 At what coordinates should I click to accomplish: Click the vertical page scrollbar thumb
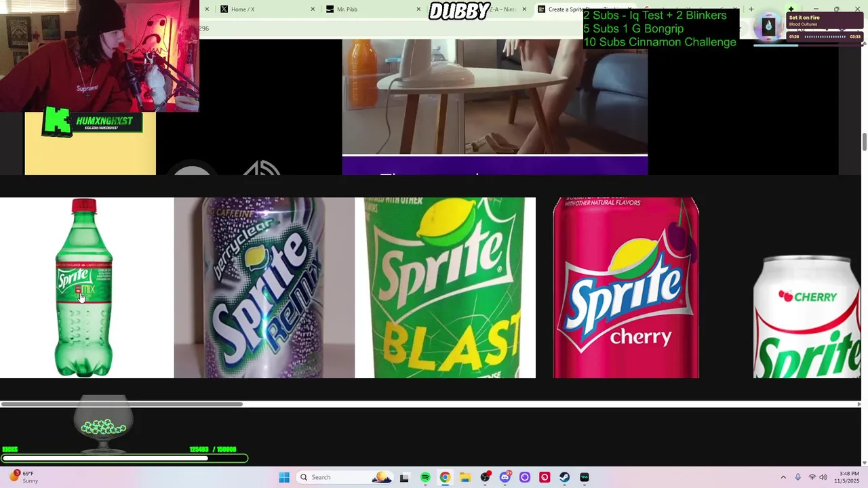pyautogui.click(x=864, y=142)
